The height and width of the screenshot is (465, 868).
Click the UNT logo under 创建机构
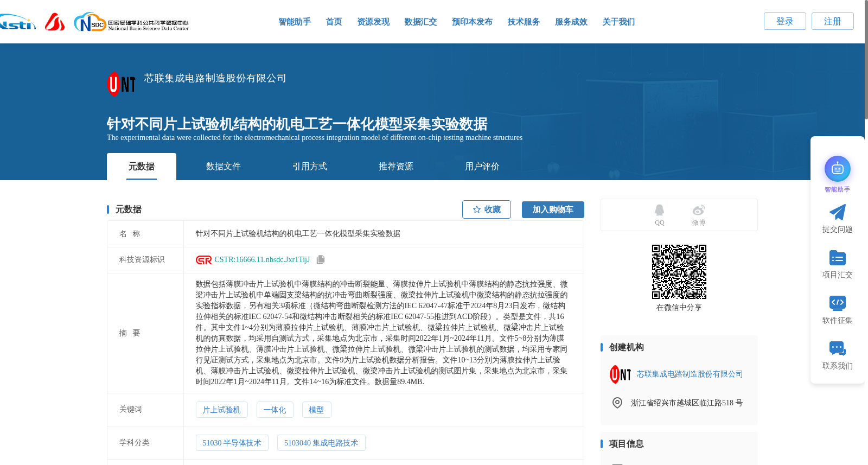(x=620, y=374)
